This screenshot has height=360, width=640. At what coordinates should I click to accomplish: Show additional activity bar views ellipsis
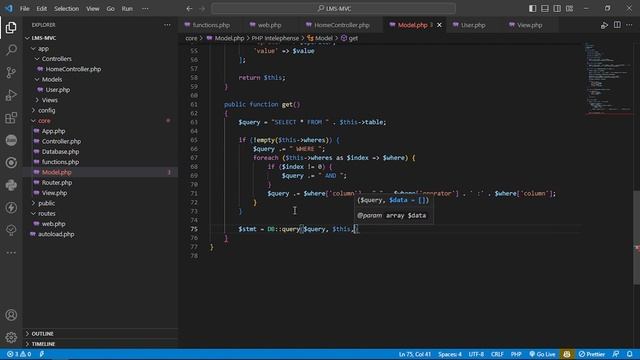pyautogui.click(x=11, y=253)
